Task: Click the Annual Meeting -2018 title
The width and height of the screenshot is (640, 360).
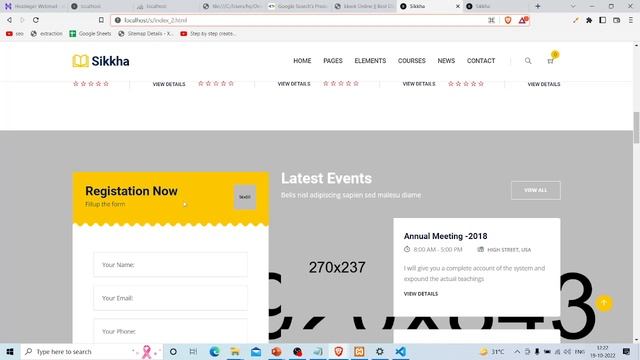Action: [x=445, y=236]
